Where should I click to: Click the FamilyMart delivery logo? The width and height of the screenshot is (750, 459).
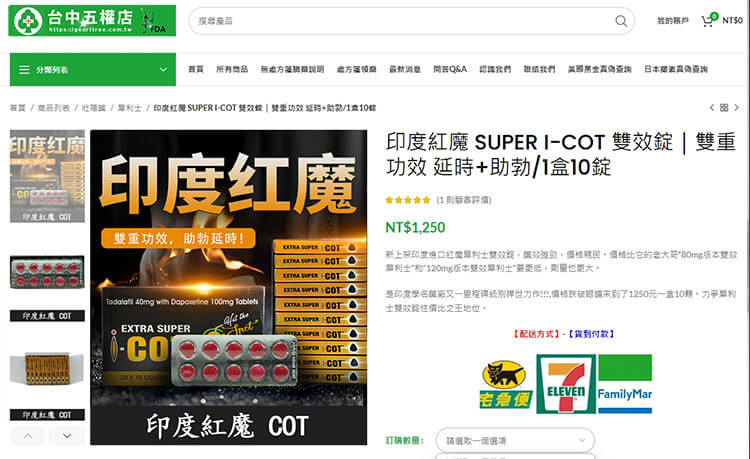[x=625, y=383]
